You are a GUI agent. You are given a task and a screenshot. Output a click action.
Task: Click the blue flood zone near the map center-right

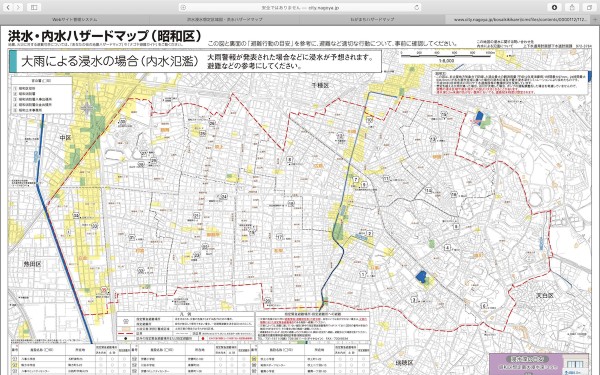tap(421, 276)
